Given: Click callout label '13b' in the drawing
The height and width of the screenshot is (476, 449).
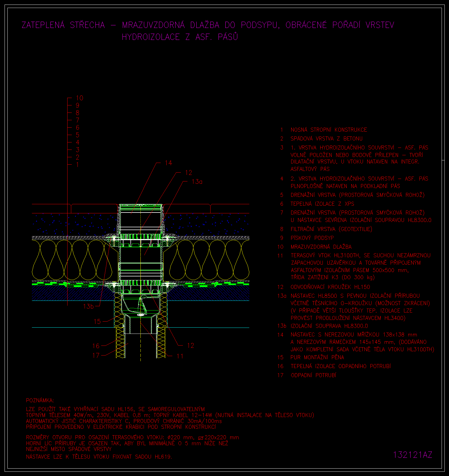Looking at the screenshot, I should coord(88,307).
